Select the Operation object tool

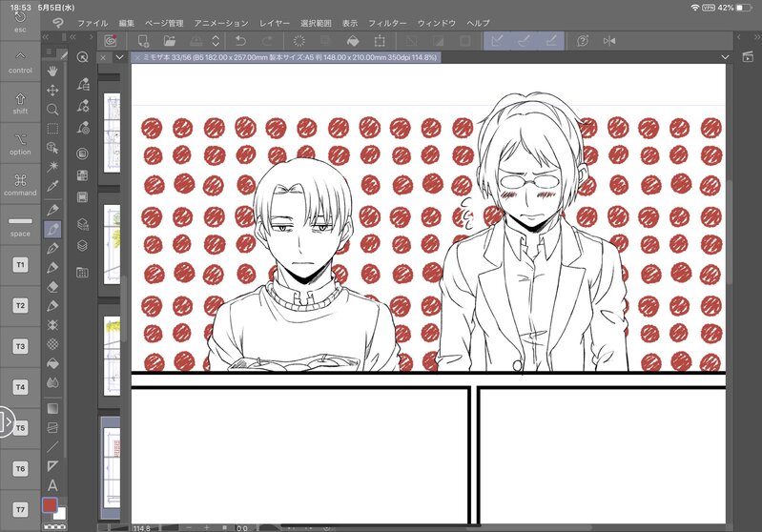click(52, 148)
